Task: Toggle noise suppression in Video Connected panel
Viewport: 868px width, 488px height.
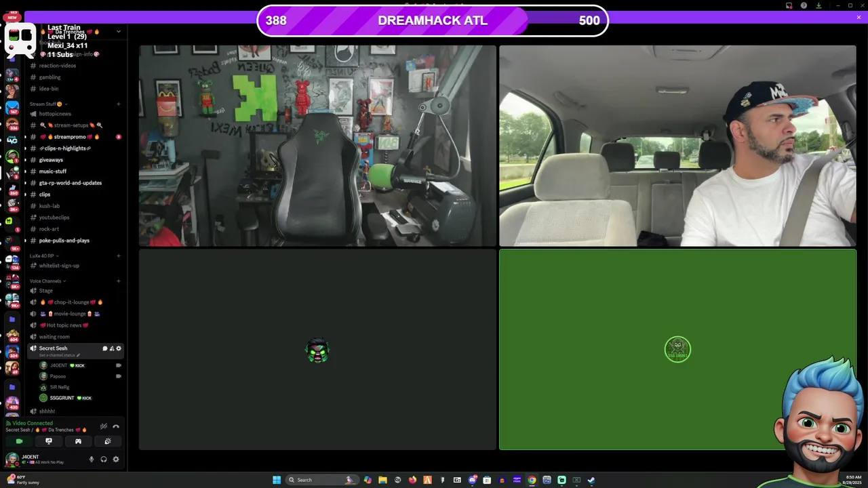Action: 104,426
